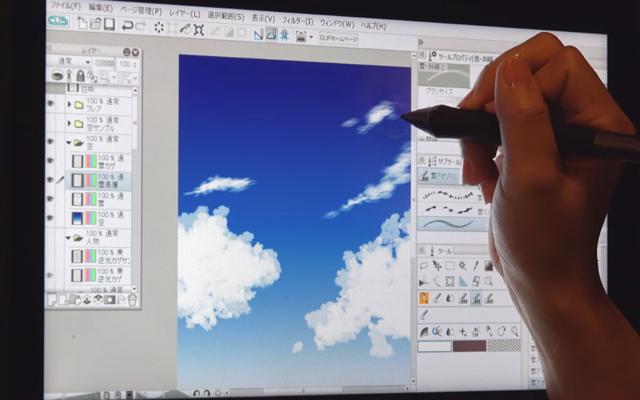Click the Save icon in toolbar
The height and width of the screenshot is (400, 640).
pos(108,23)
